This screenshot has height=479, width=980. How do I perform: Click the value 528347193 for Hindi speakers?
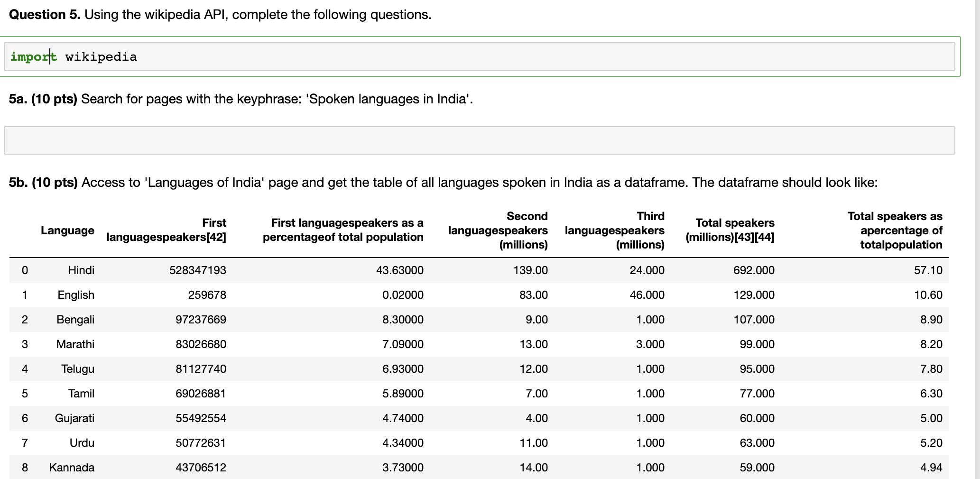[x=198, y=270]
